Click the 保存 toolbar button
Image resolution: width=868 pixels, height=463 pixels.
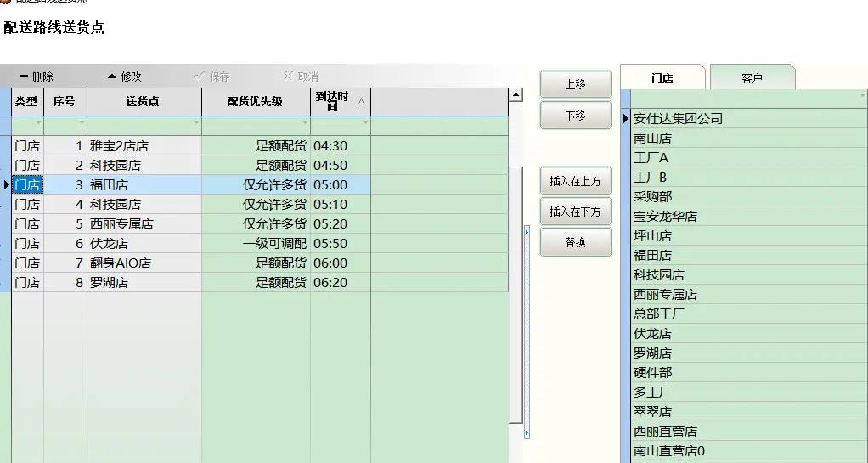[x=212, y=76]
